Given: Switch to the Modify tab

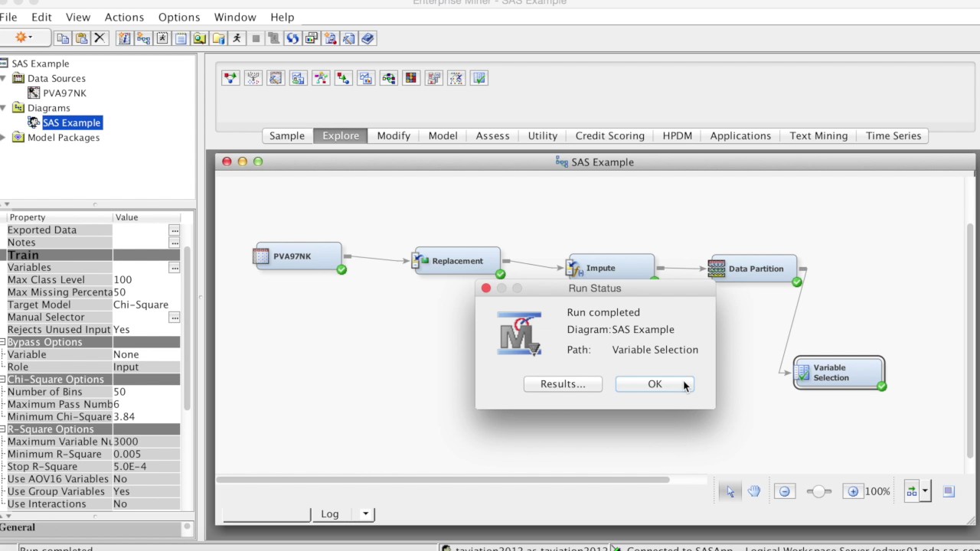Looking at the screenshot, I should (x=394, y=135).
